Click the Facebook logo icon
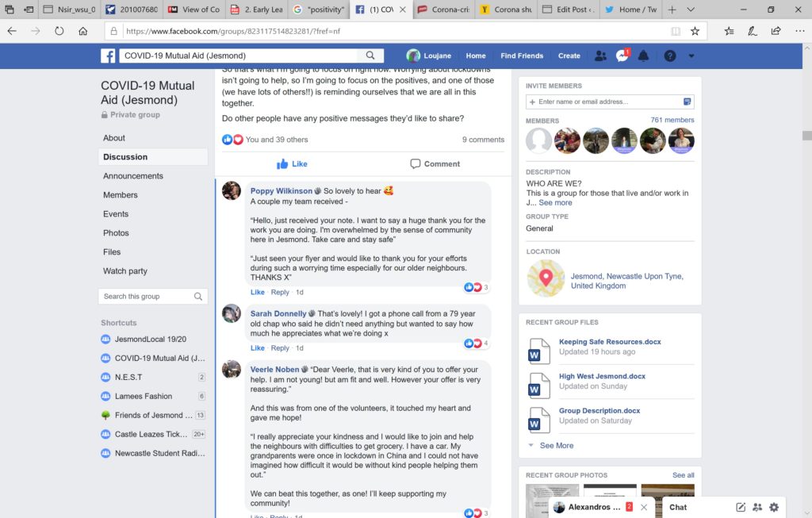812x518 pixels. [108, 56]
